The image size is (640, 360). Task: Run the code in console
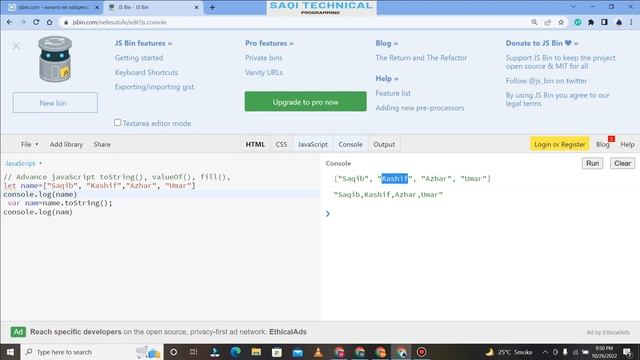click(592, 163)
